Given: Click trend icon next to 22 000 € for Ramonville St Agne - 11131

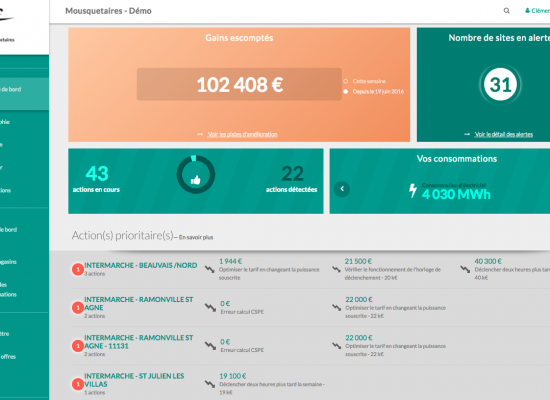Looking at the screenshot, I should coord(336,346).
